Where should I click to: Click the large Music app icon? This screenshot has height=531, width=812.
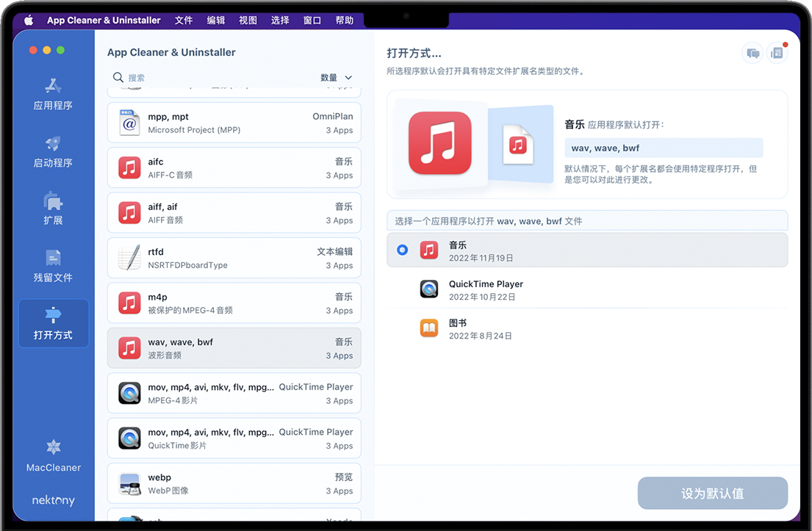pos(439,142)
